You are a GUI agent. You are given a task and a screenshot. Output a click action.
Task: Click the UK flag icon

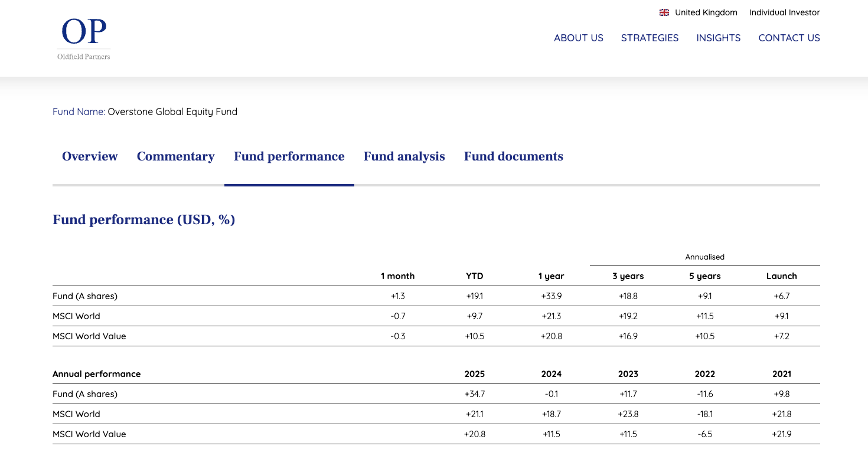click(x=664, y=12)
